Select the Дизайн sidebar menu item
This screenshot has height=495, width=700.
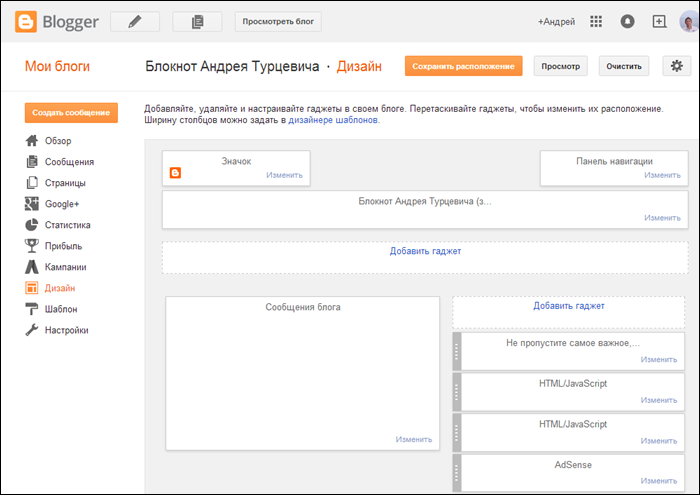pyautogui.click(x=60, y=288)
